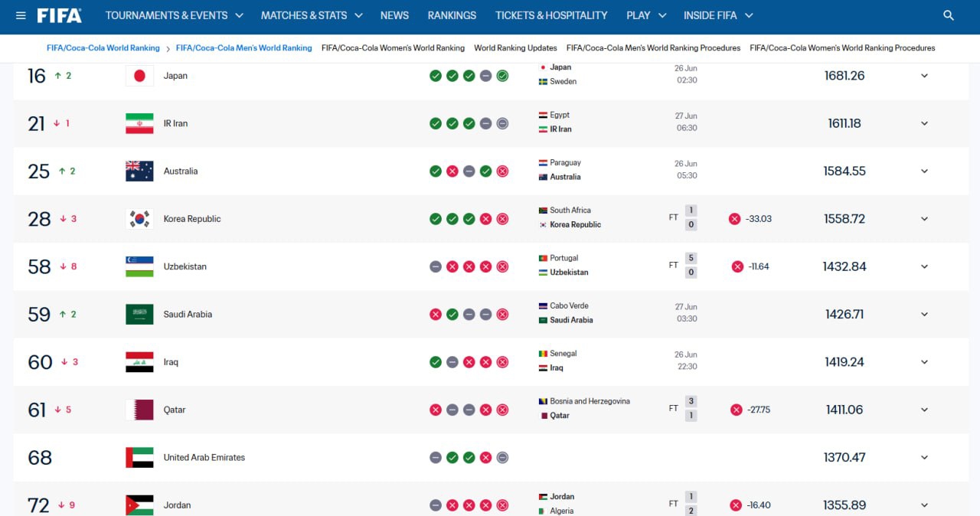The image size is (980, 516).
Task: Click Japan's first green form checkmark
Action: [436, 76]
